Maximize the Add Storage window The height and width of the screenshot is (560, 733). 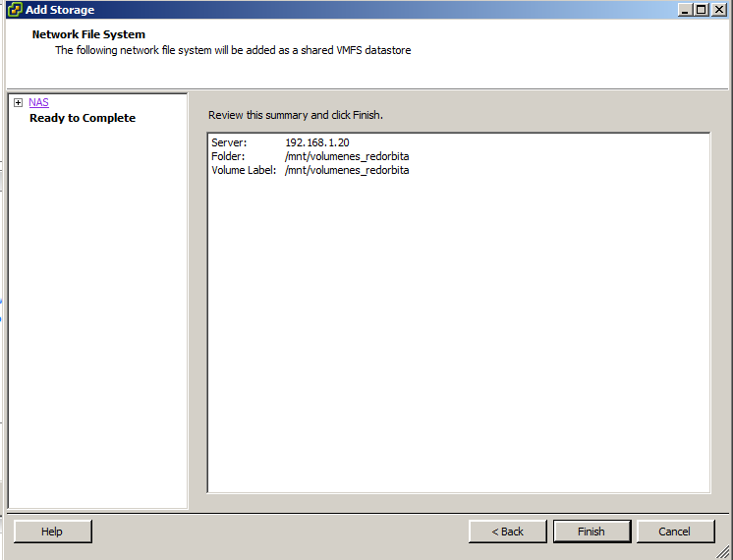pyautogui.click(x=701, y=10)
